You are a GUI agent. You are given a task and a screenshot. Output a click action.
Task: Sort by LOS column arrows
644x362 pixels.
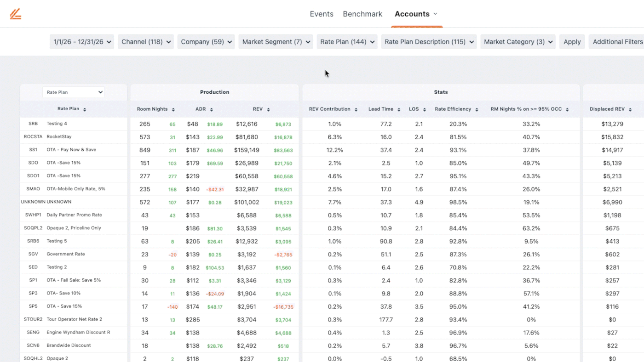(424, 109)
